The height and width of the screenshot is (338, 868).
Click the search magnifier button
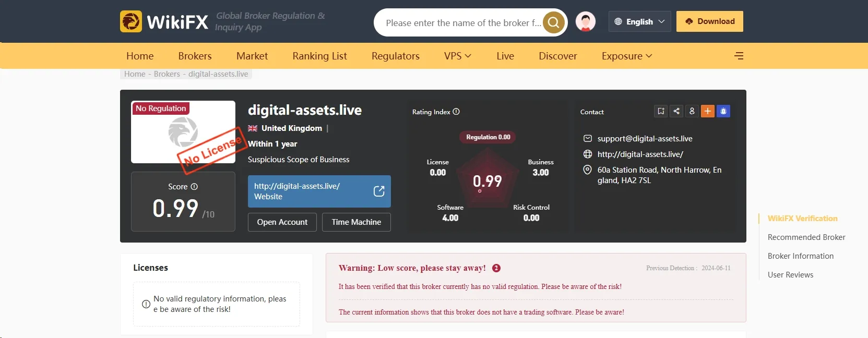click(x=554, y=22)
